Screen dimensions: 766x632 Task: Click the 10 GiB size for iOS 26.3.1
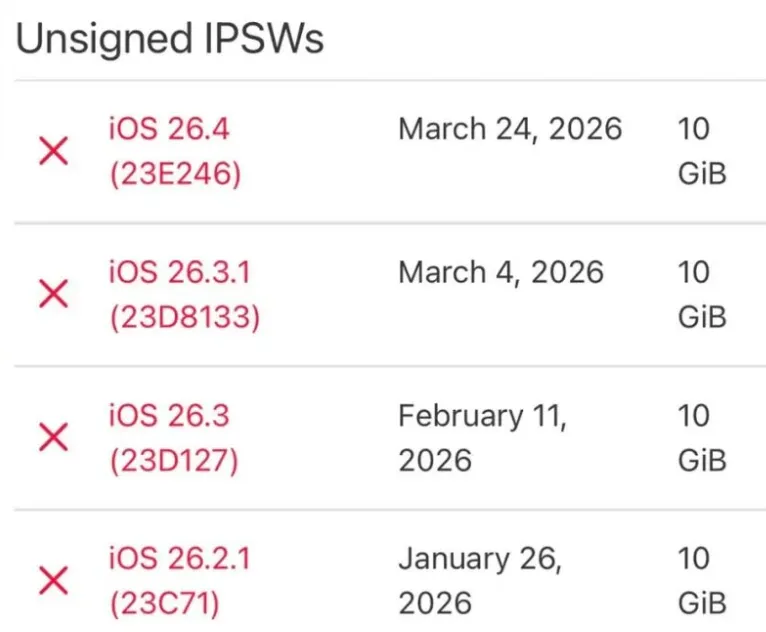point(702,294)
